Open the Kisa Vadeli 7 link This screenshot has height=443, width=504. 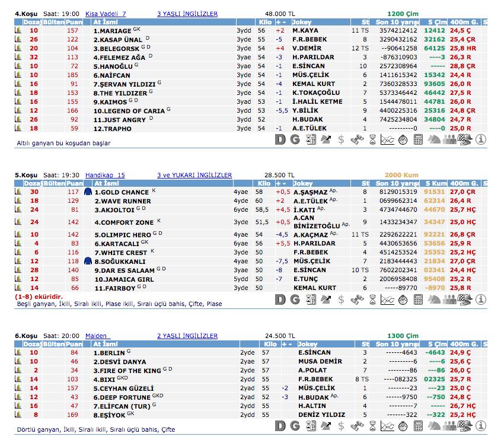(x=106, y=14)
